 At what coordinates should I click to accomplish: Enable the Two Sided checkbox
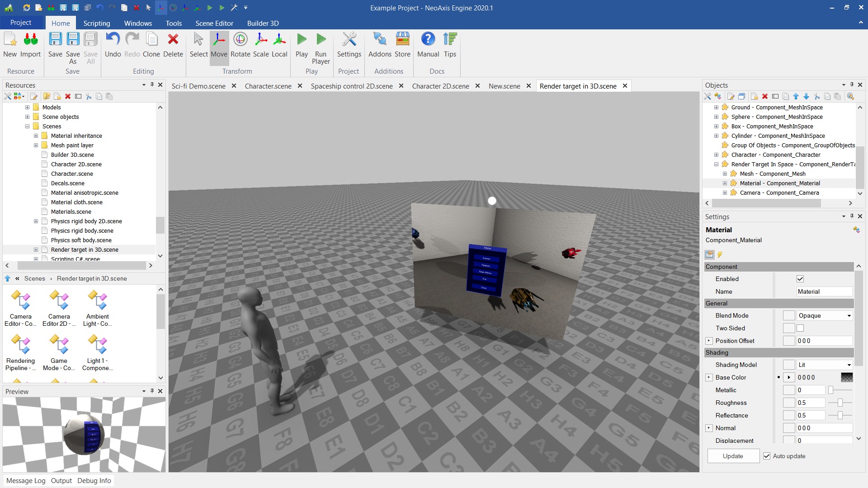pos(800,328)
